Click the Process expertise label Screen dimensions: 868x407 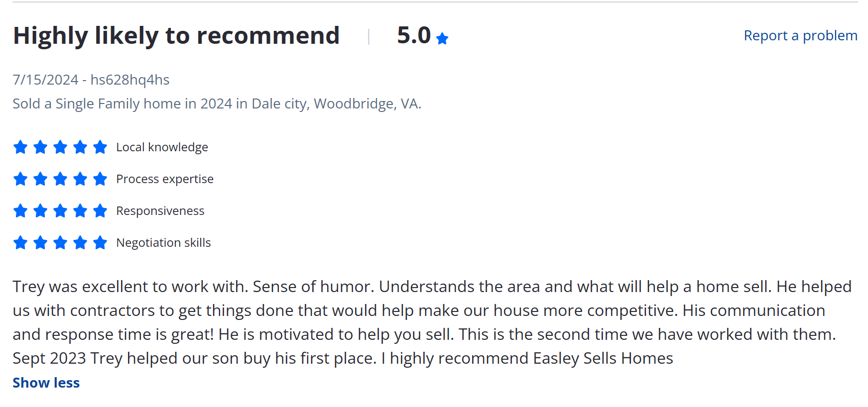[x=165, y=179]
